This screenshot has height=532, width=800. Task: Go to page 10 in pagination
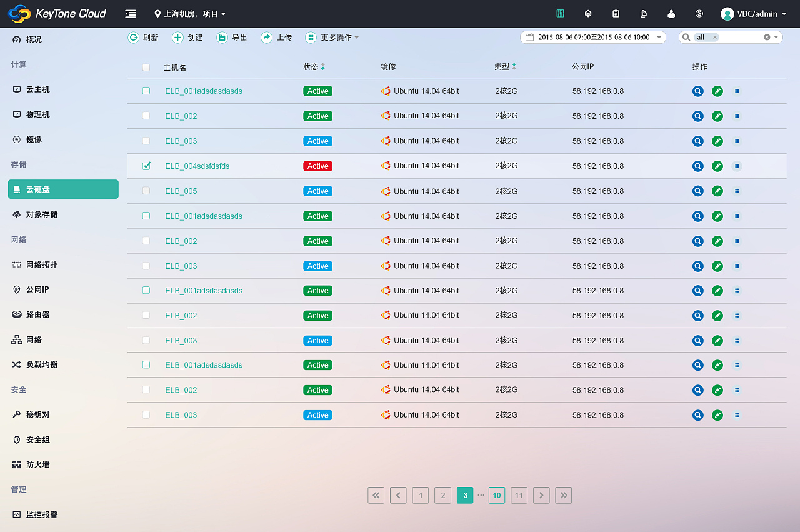[x=496, y=495]
